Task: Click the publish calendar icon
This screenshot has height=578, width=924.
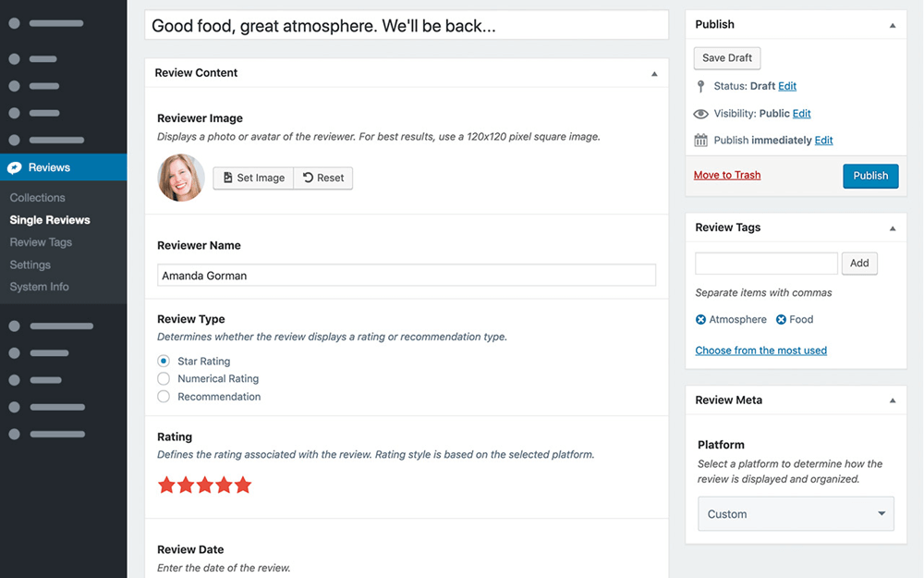Action: click(x=701, y=141)
